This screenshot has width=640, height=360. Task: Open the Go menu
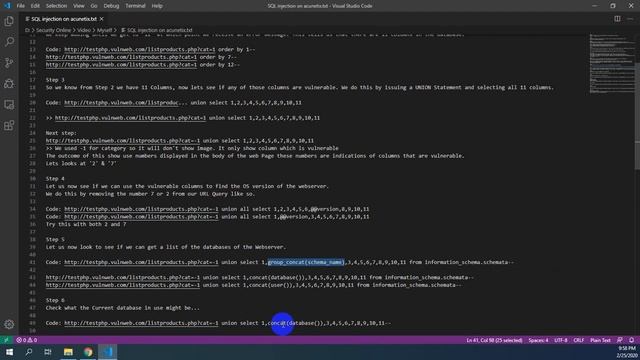94,6
